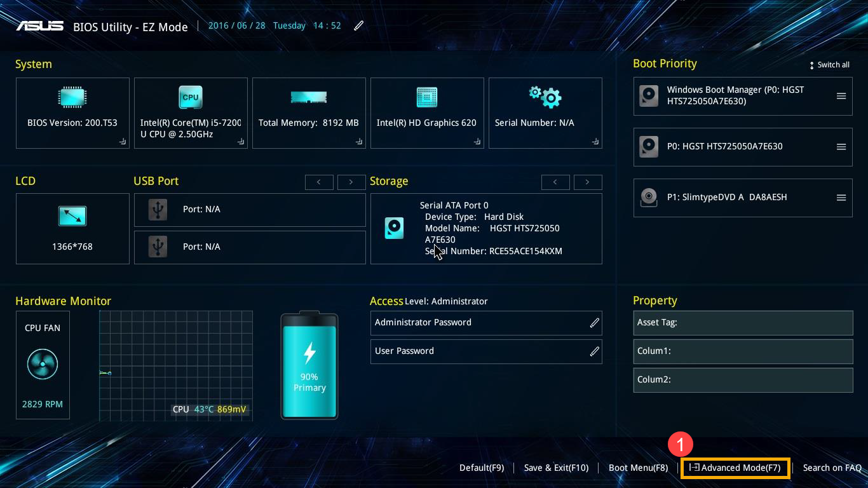Click the CPU information tile
The image size is (868, 488).
tap(190, 112)
